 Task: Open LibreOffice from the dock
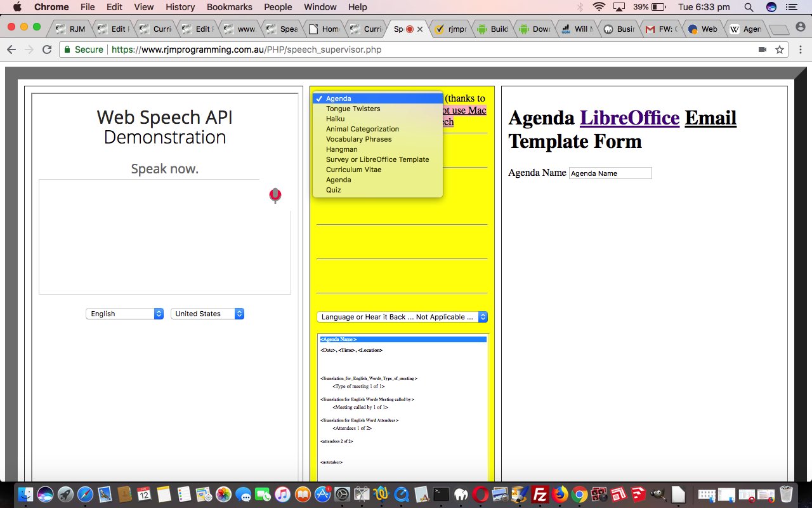(678, 493)
